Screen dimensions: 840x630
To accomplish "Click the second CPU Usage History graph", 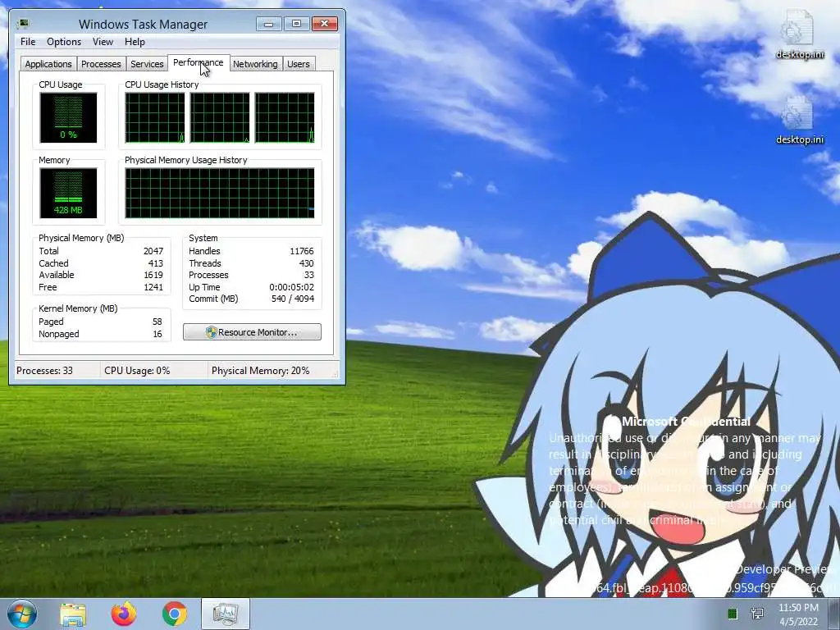I will pyautogui.click(x=220, y=117).
